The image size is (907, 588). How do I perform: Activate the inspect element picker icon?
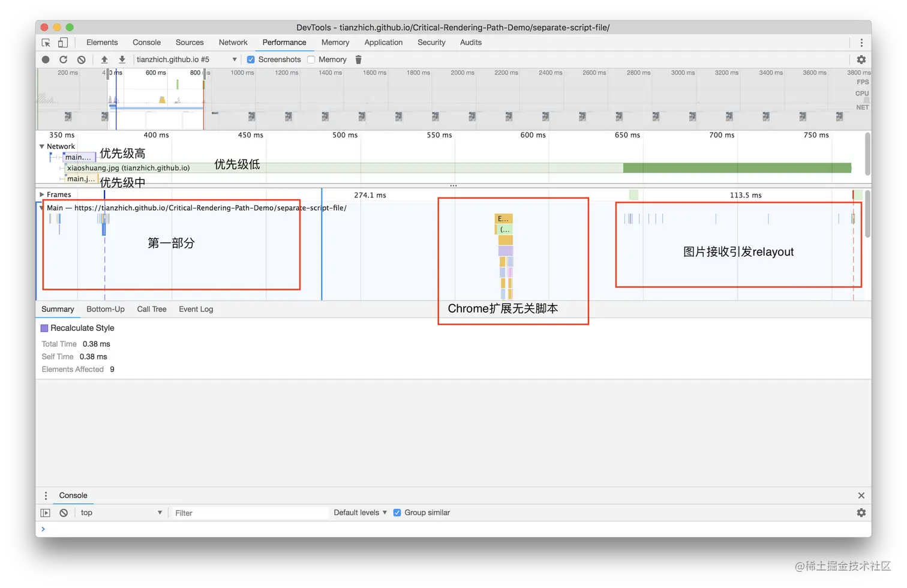point(46,43)
